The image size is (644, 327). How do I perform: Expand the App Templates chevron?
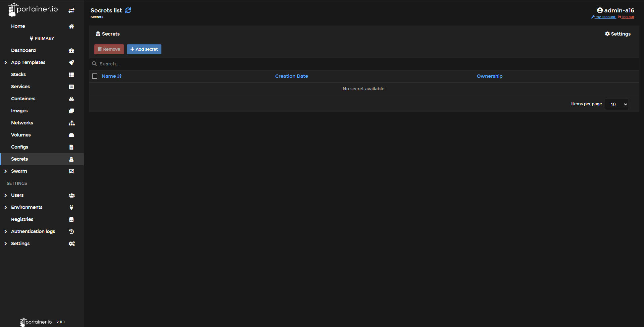[x=5, y=63]
